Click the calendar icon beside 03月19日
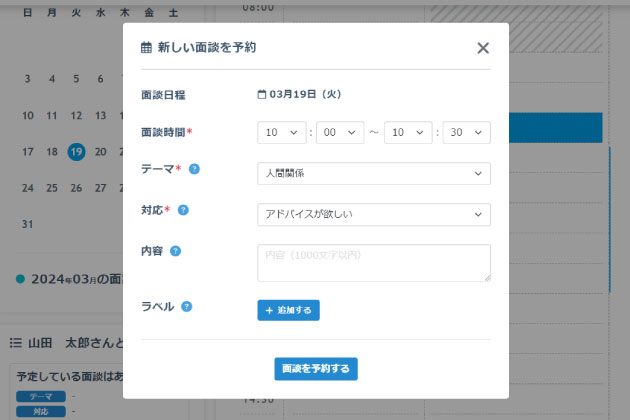 (262, 94)
